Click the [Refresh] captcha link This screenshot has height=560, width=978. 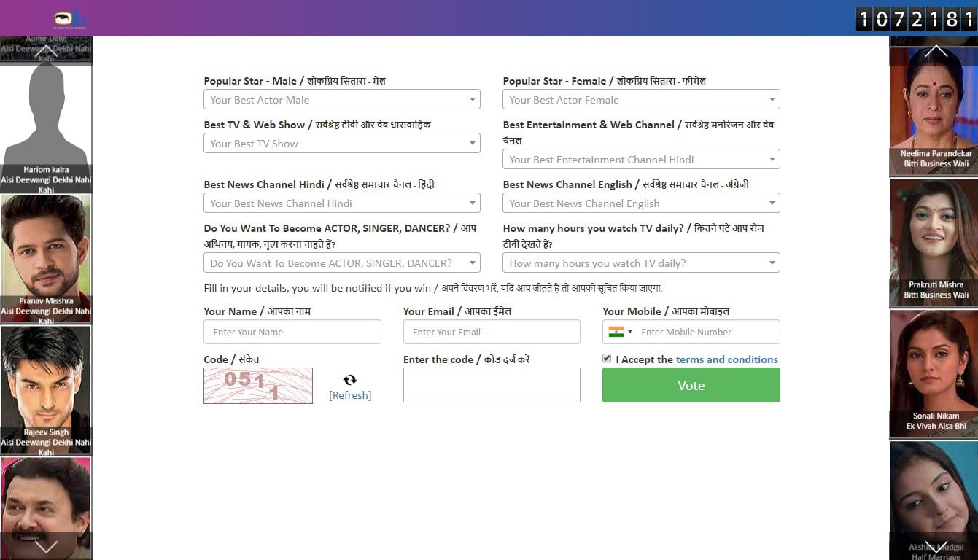click(350, 395)
